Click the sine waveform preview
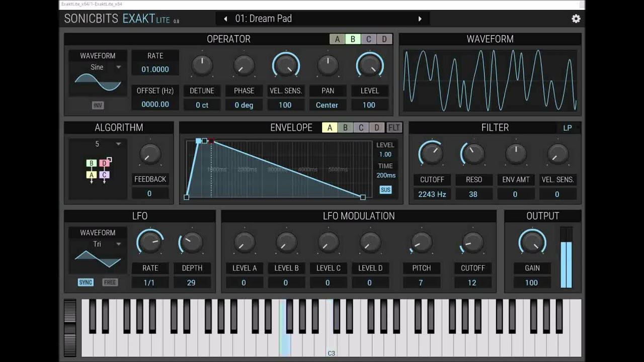This screenshot has width=644, height=362. (x=98, y=82)
